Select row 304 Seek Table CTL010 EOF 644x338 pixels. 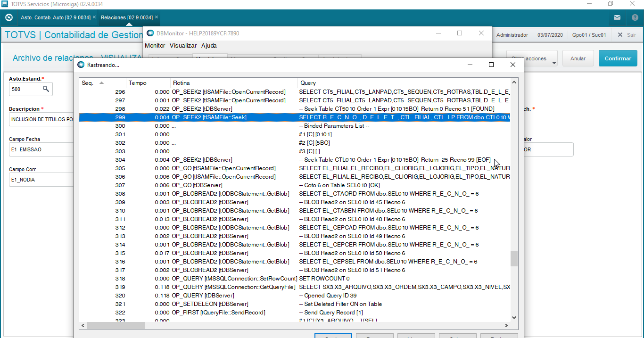click(x=295, y=160)
